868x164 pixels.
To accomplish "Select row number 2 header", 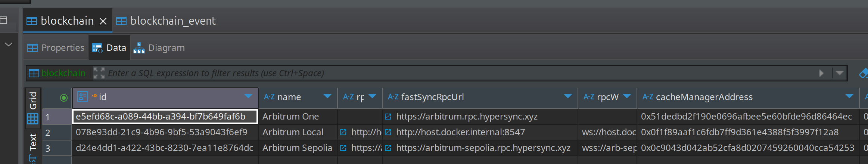I will (57, 133).
